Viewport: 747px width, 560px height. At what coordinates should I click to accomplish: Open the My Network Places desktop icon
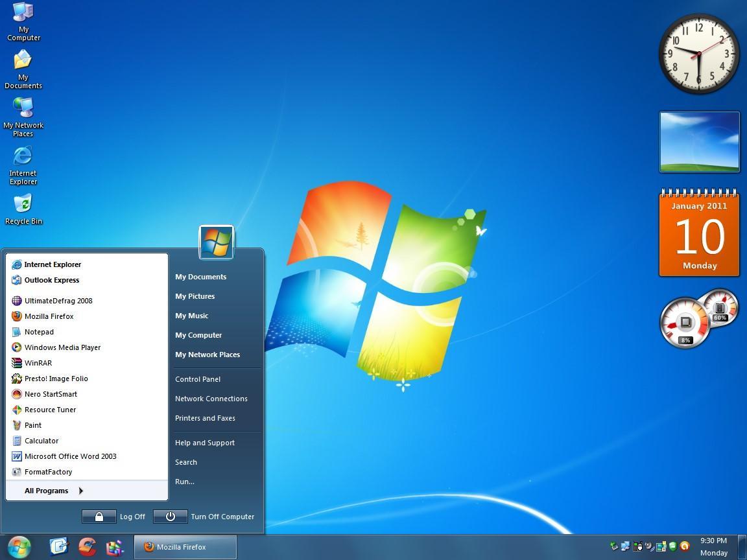pos(23,108)
